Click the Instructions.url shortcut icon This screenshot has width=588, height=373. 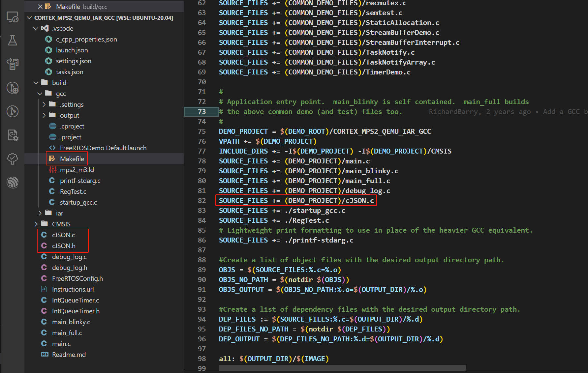click(44, 289)
